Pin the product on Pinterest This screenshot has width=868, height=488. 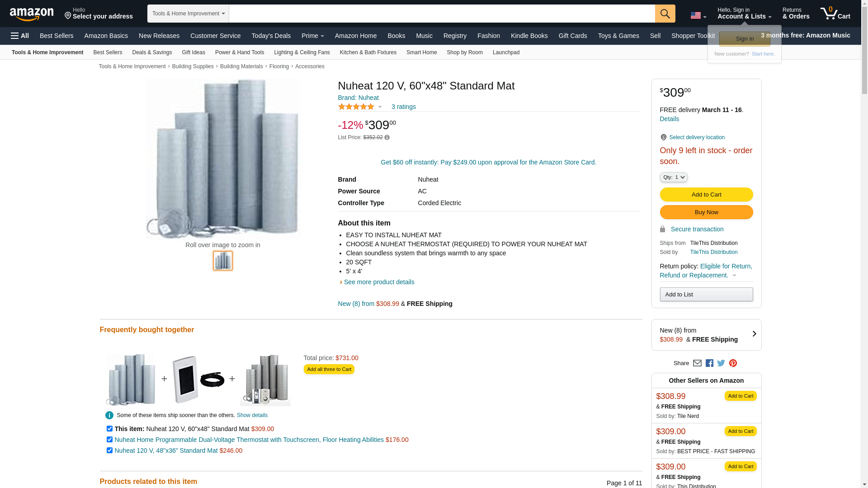pos(733,363)
